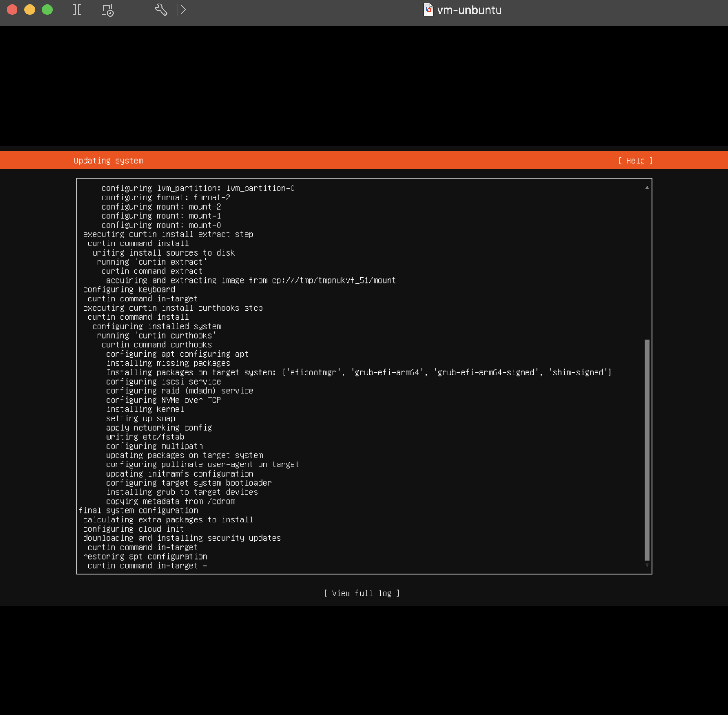This screenshot has width=728, height=715.
Task: Click the log scroll-up arrow
Action: pyautogui.click(x=647, y=188)
